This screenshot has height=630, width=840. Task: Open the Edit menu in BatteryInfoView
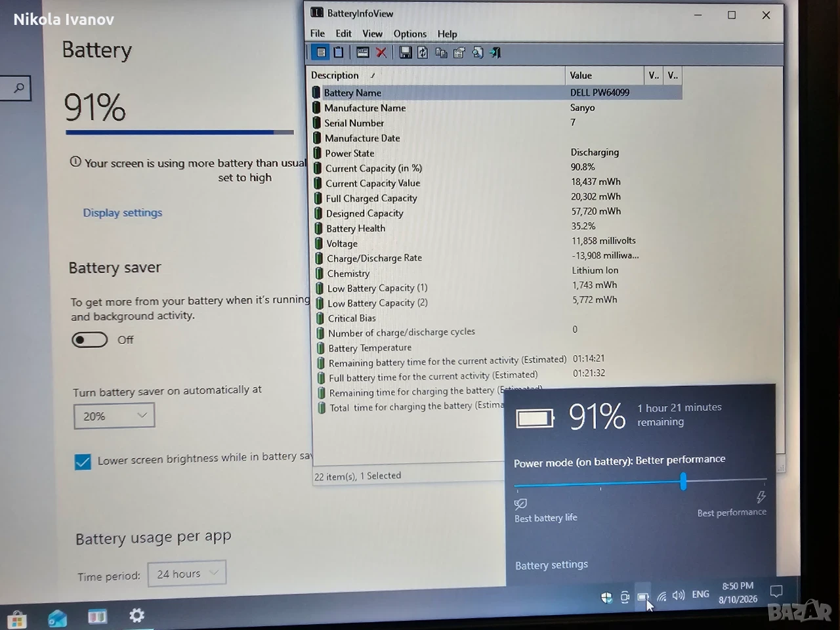coord(344,33)
